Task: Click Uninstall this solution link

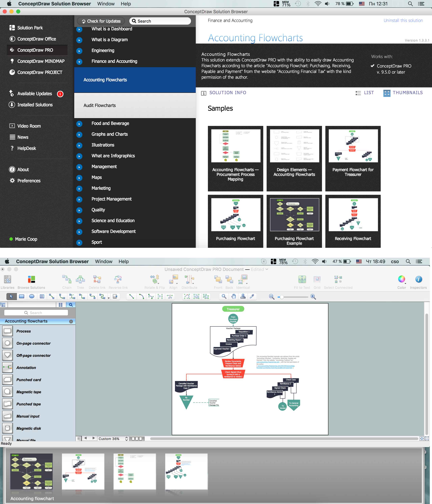Action: [403, 21]
